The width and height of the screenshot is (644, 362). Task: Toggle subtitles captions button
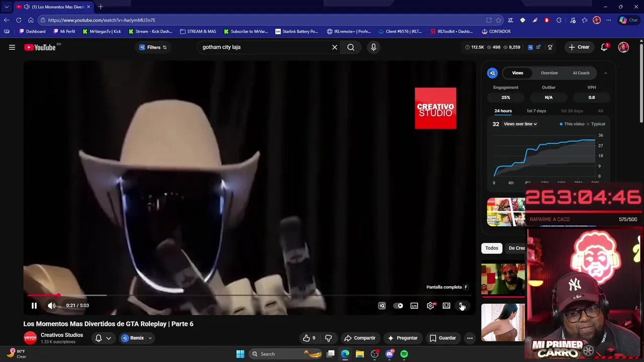[414, 306]
